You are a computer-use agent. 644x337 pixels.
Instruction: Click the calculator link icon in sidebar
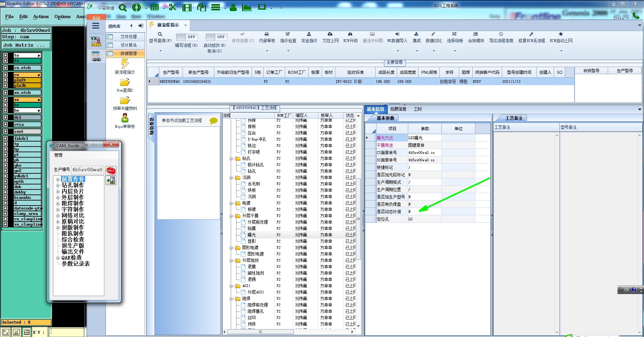point(96,56)
